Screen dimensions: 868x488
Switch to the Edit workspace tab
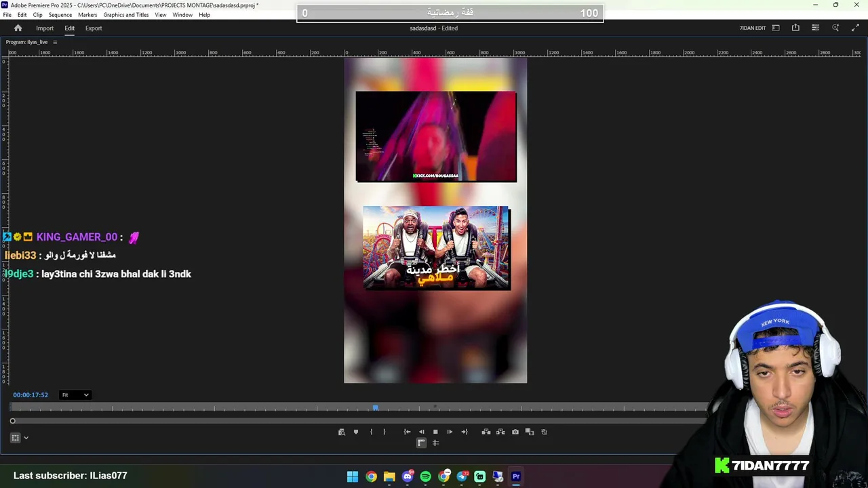pos(69,28)
